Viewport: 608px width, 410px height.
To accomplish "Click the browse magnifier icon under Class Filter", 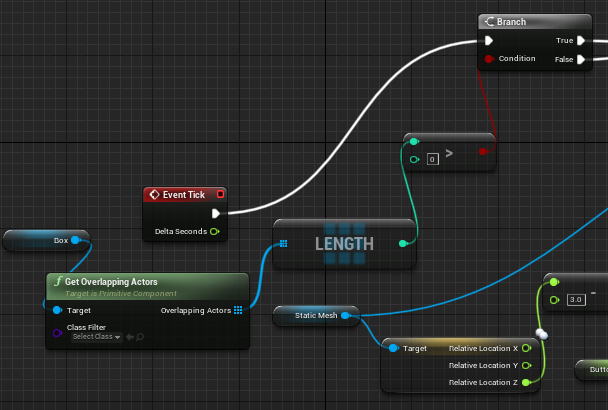I will (140, 337).
